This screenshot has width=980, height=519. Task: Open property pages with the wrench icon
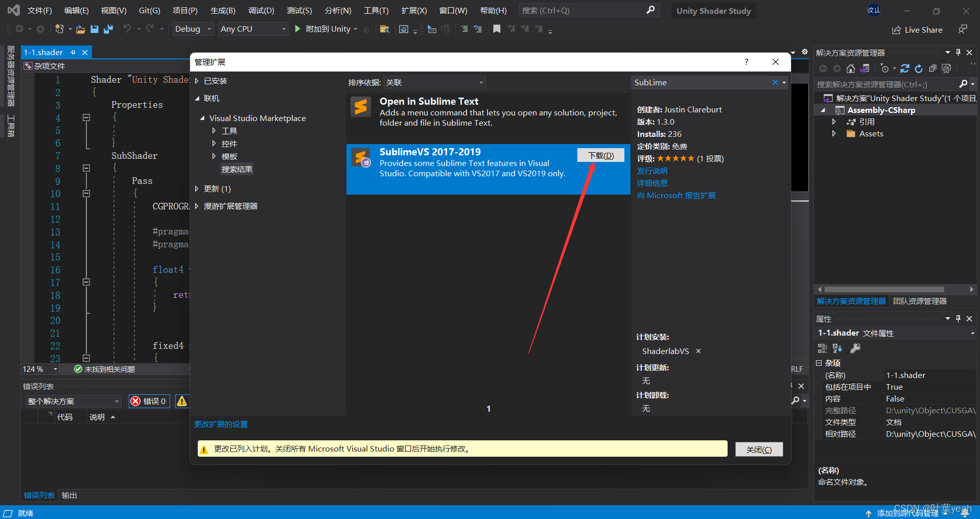pos(855,348)
